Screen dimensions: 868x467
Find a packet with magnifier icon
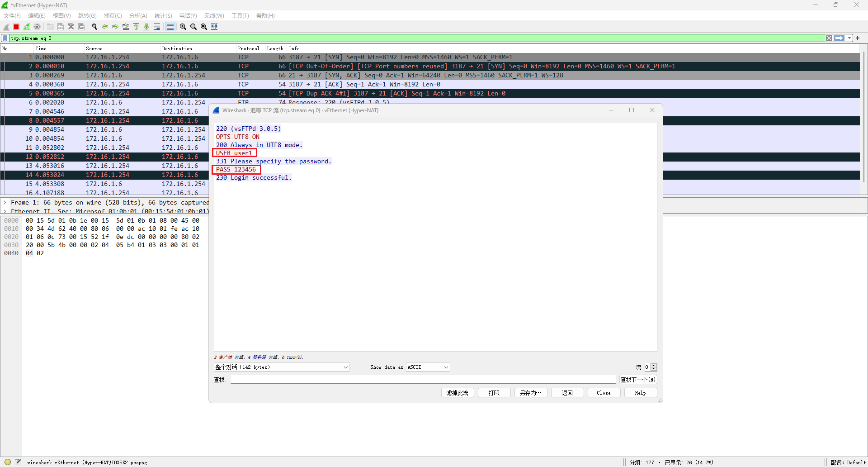[94, 27]
